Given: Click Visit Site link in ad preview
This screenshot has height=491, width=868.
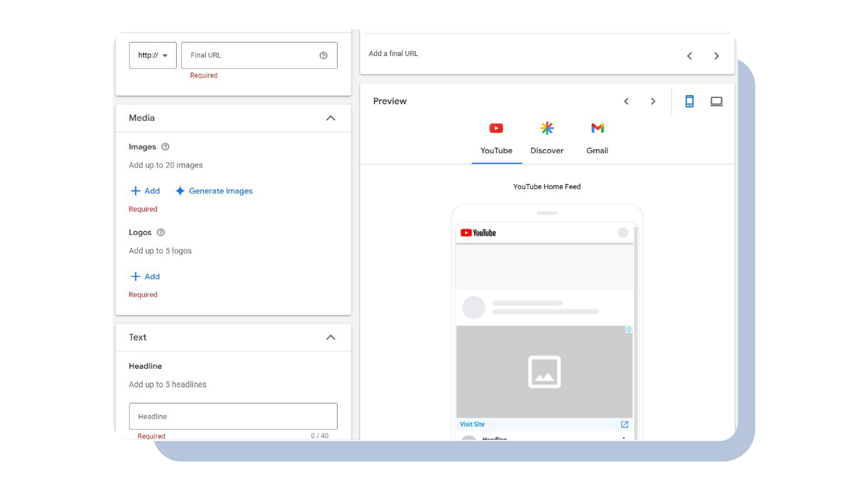Looking at the screenshot, I should coord(472,424).
